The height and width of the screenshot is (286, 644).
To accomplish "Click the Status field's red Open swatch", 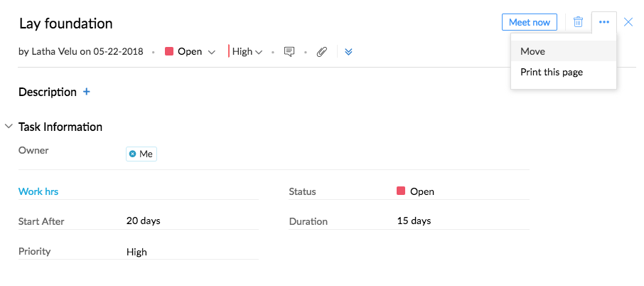I will click(x=401, y=191).
